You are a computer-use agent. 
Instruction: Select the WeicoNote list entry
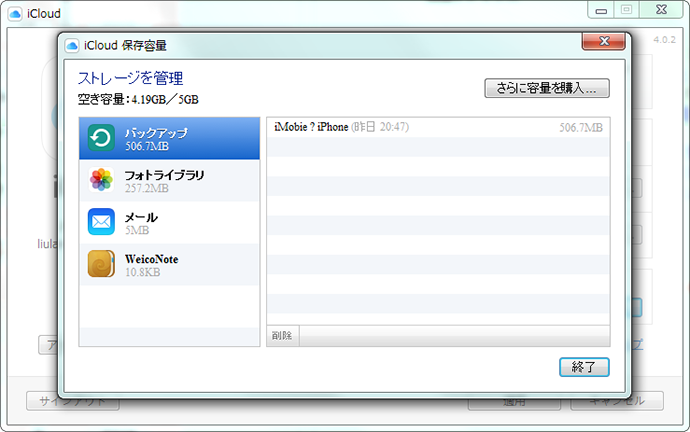(169, 264)
